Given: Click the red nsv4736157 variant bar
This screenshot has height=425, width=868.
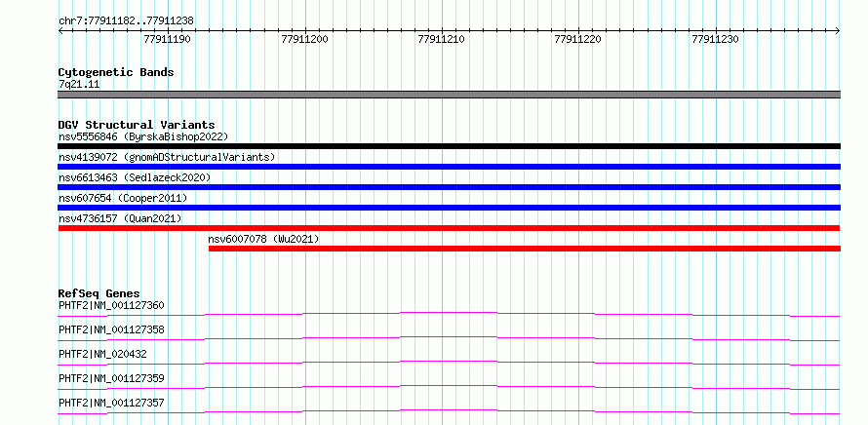Looking at the screenshot, I should (449, 228).
